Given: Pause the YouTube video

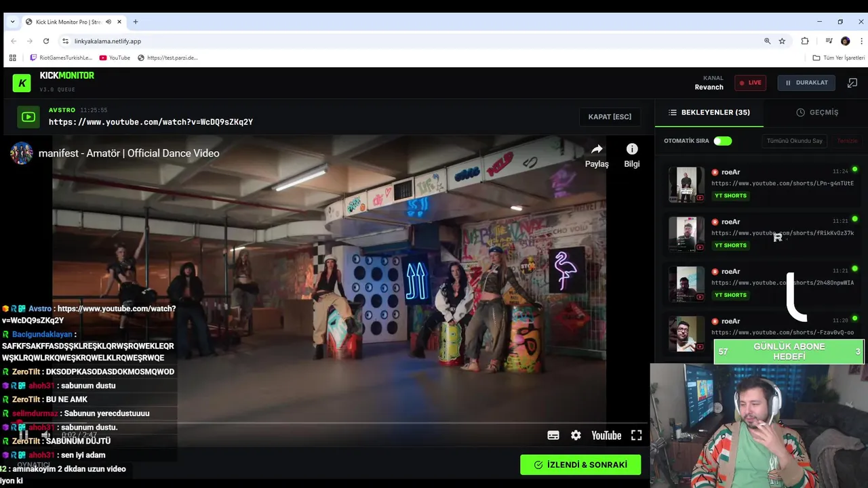Looking at the screenshot, I should click(x=23, y=435).
